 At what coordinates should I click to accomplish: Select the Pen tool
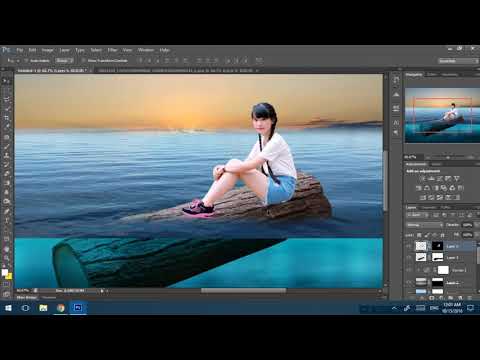click(6, 211)
